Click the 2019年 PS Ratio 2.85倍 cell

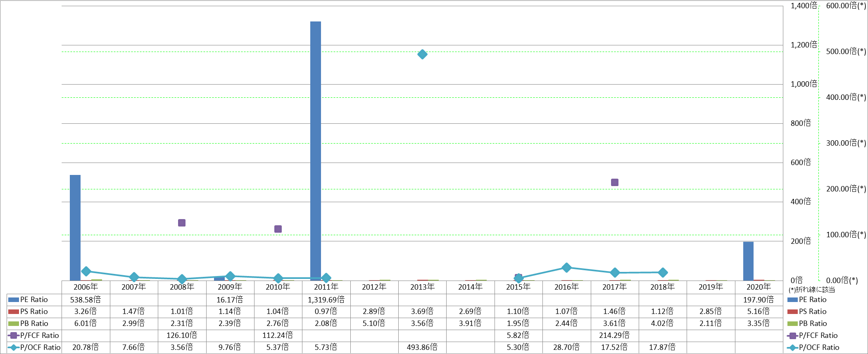711,312
